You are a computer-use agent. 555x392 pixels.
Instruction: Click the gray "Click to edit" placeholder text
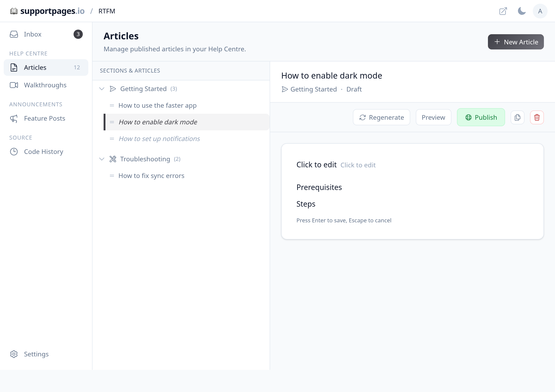click(x=358, y=165)
